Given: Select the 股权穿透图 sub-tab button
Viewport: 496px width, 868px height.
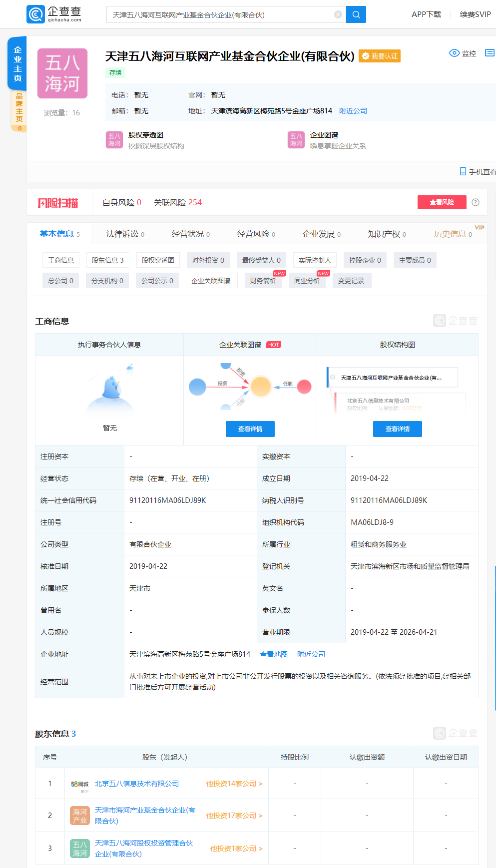Looking at the screenshot, I should (158, 260).
